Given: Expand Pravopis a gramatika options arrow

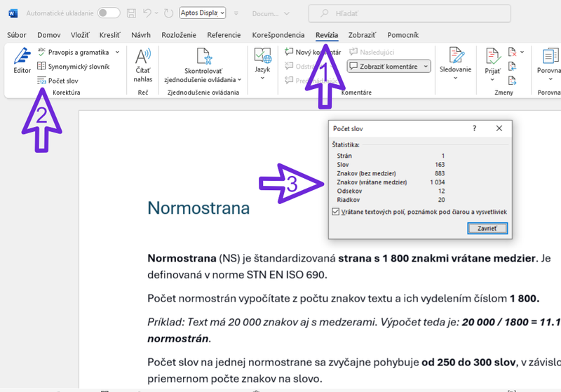Looking at the screenshot, I should [117, 52].
